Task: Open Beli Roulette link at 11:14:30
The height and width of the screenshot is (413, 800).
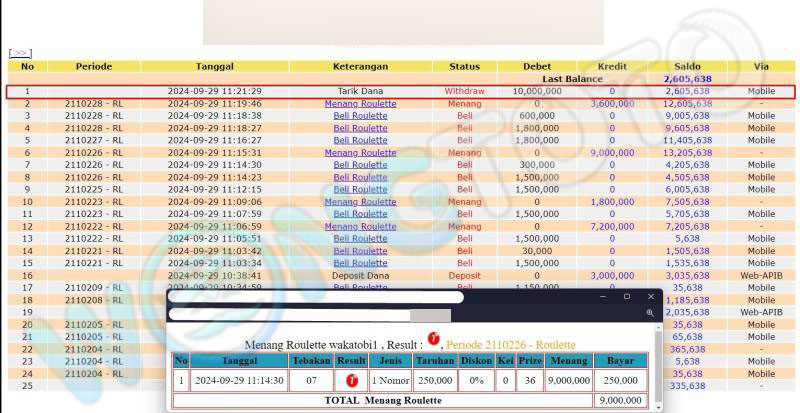Action: tap(360, 165)
